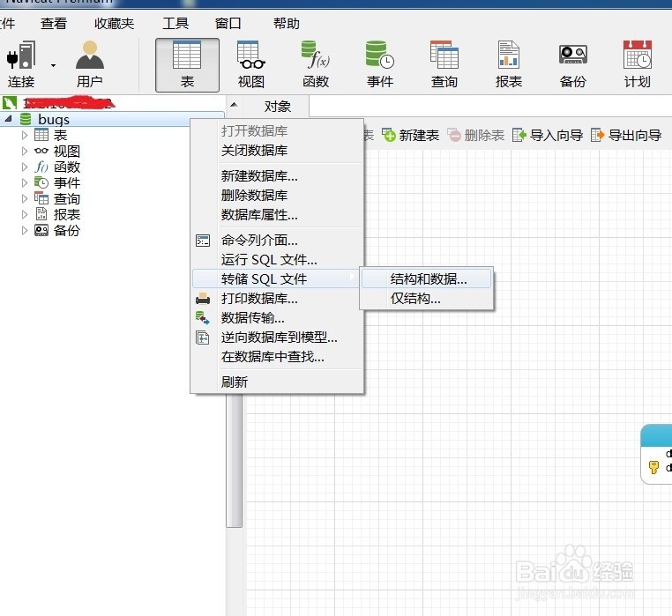This screenshot has height=616, width=672.
Task: Open the 帮助 menu
Action: [287, 23]
